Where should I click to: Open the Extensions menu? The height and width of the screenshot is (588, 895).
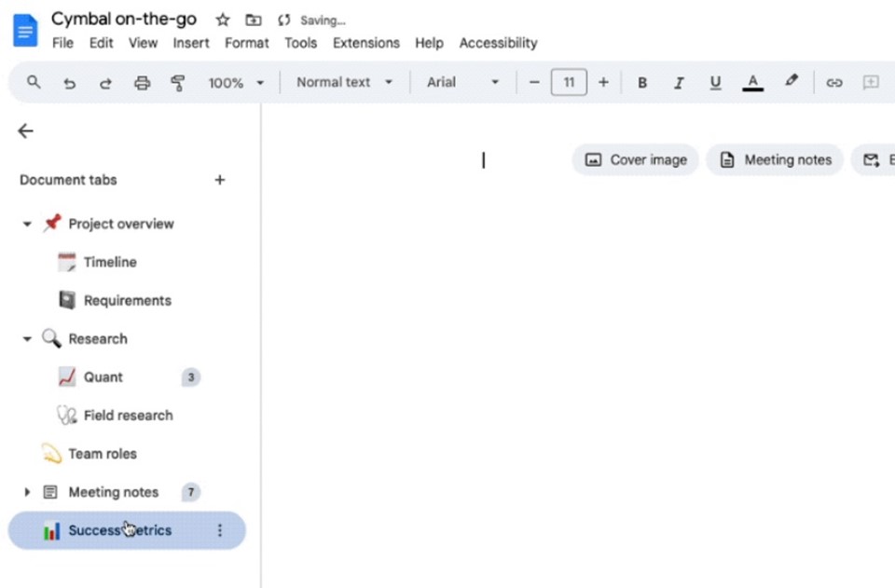365,44
